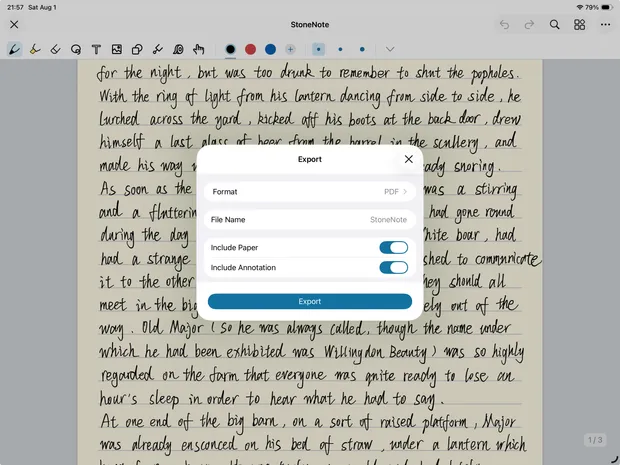This screenshot has width=620, height=465.
Task: Close the StoneNote document with the X
Action: coord(14,25)
